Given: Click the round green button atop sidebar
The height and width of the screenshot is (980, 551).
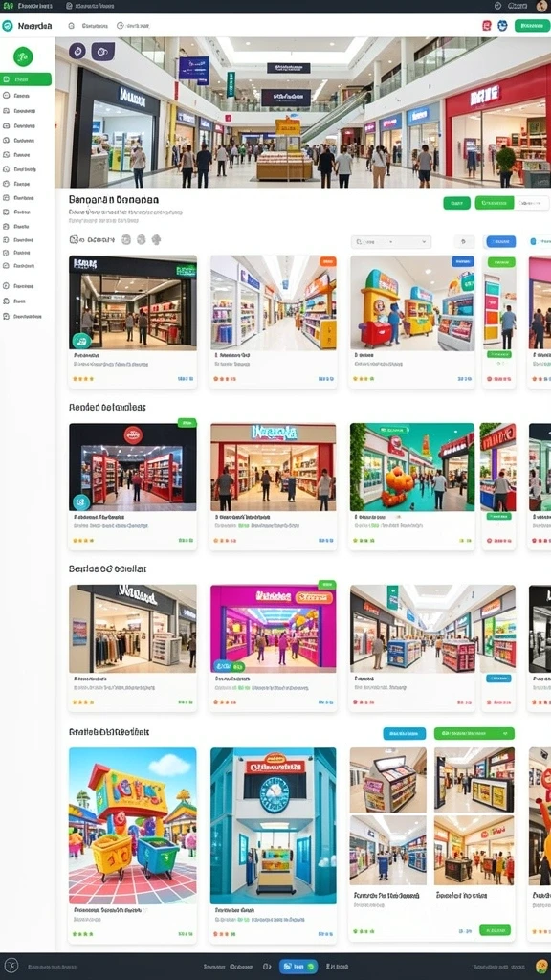Looking at the screenshot, I should pos(23,56).
